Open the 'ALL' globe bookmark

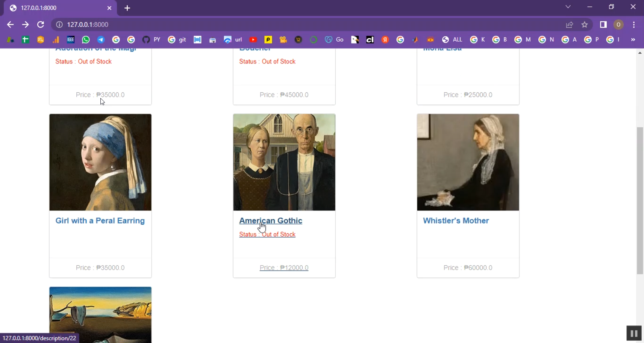tap(452, 39)
